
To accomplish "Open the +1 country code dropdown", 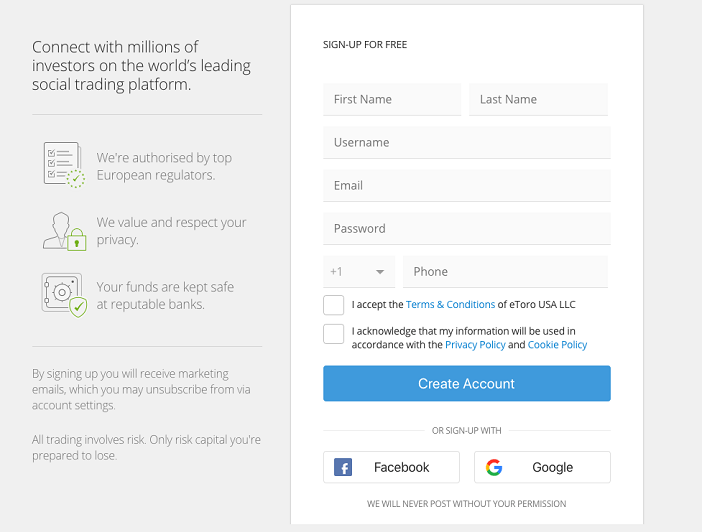I will tap(358, 272).
